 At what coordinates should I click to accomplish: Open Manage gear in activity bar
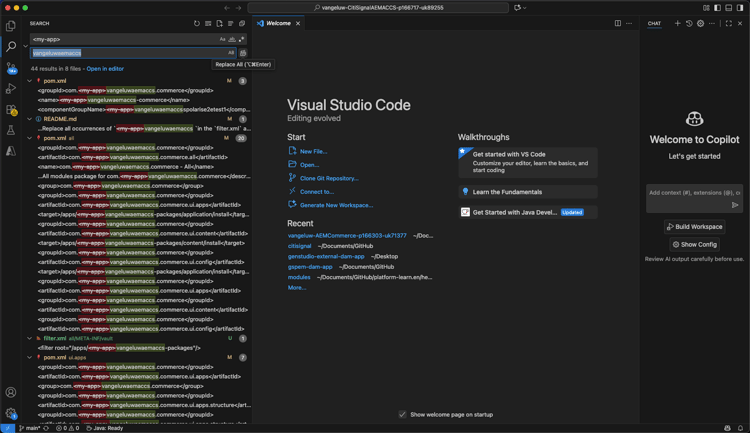point(11,413)
